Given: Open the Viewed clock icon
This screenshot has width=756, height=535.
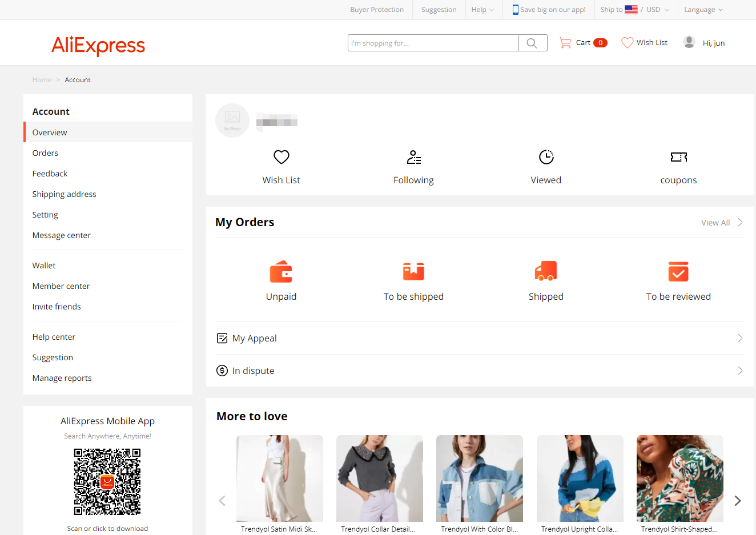Looking at the screenshot, I should pos(546,156).
